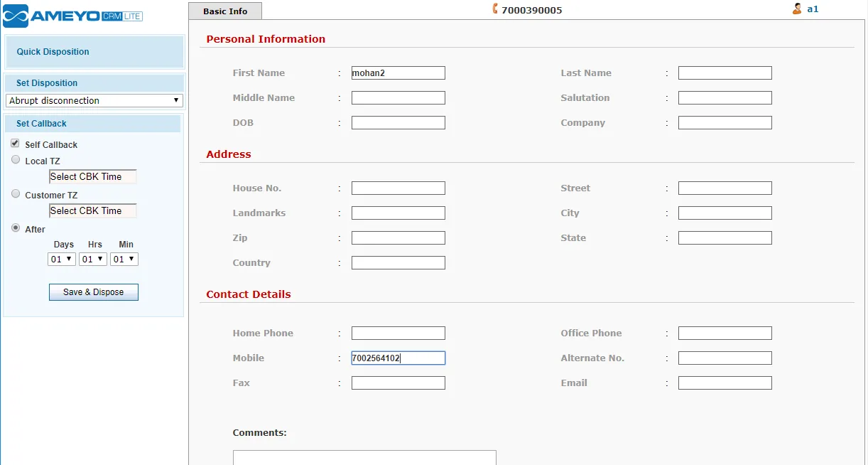The image size is (868, 465).
Task: Click the Country input field
Action: [398, 263]
